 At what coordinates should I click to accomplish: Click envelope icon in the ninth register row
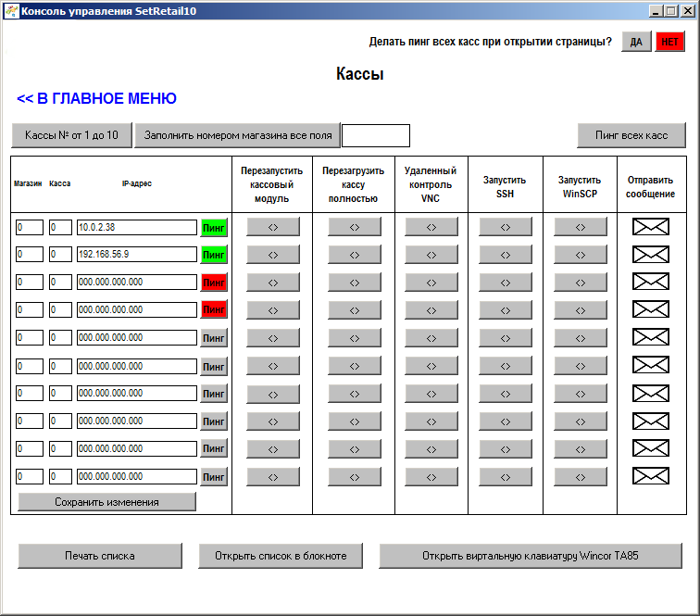pyautogui.click(x=650, y=448)
